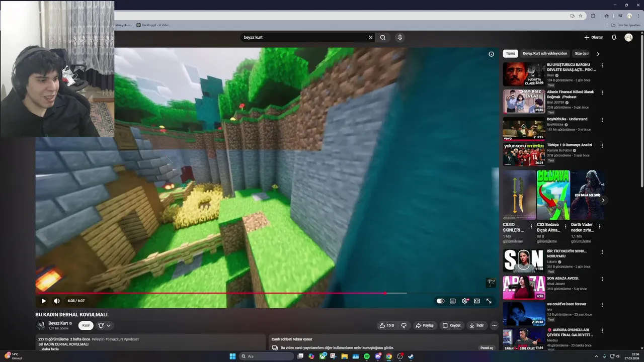
Task: Open player settings gear
Action: pyautogui.click(x=465, y=301)
